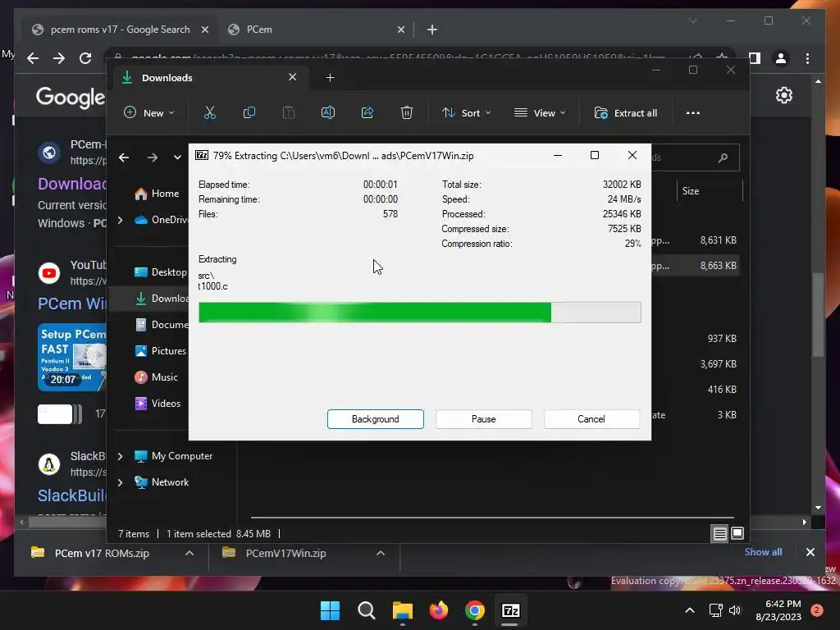Screen dimensions: 840x630
Task: Click the Copy icon in Explorer toolbar
Action: 249,113
